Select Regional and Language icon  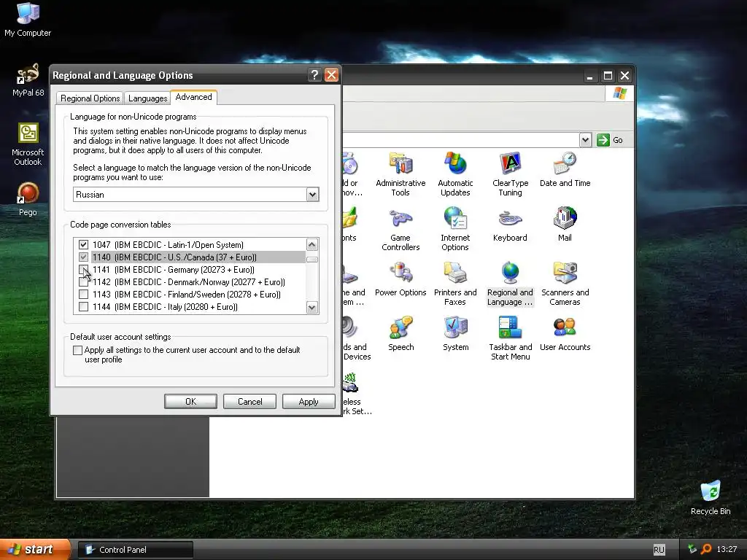tap(510, 284)
